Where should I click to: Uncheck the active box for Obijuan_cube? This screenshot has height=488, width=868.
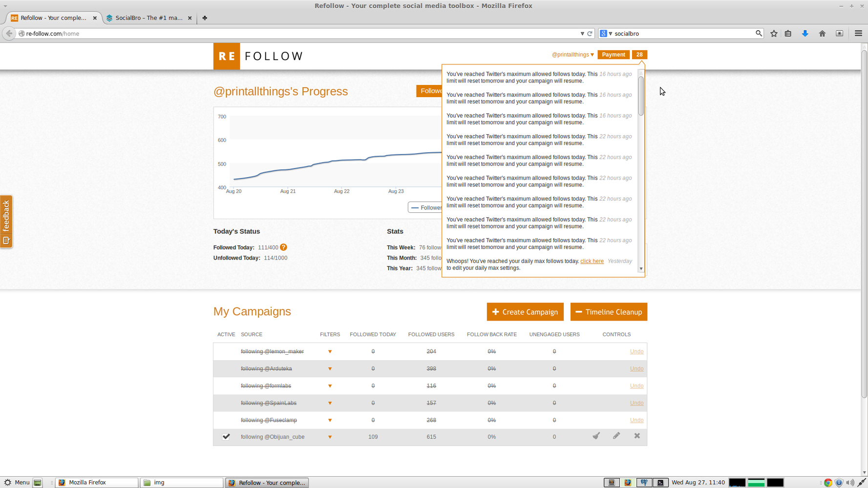click(226, 437)
